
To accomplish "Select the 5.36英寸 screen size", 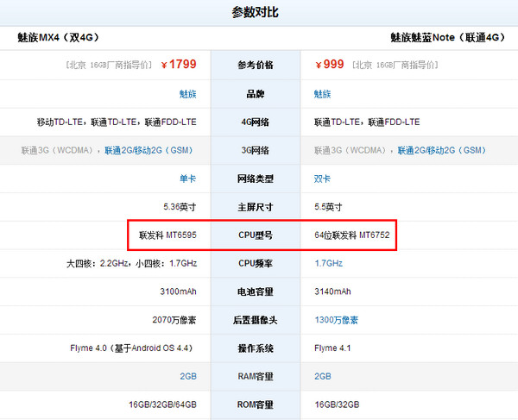I will (180, 207).
